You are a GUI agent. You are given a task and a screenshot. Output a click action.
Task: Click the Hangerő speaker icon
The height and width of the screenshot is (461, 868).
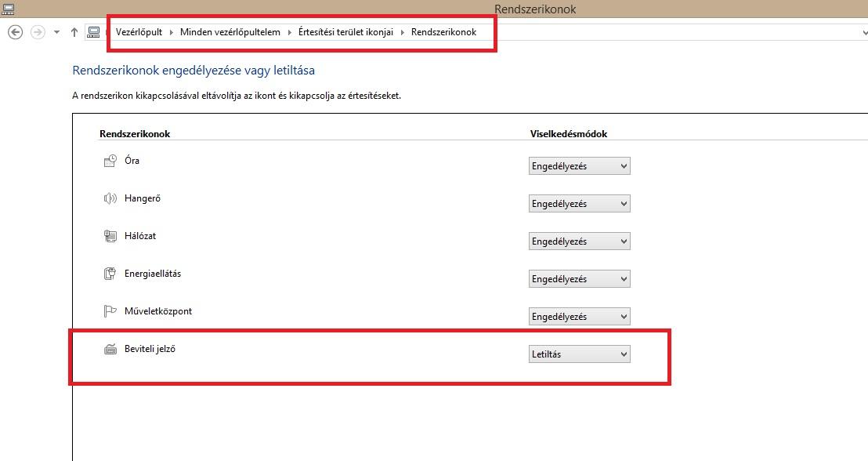click(110, 198)
